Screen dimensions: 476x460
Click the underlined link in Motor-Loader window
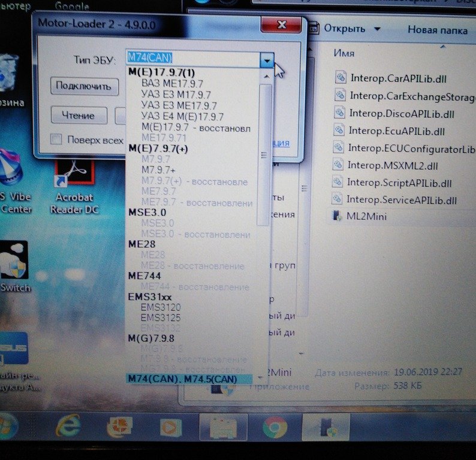(281, 143)
